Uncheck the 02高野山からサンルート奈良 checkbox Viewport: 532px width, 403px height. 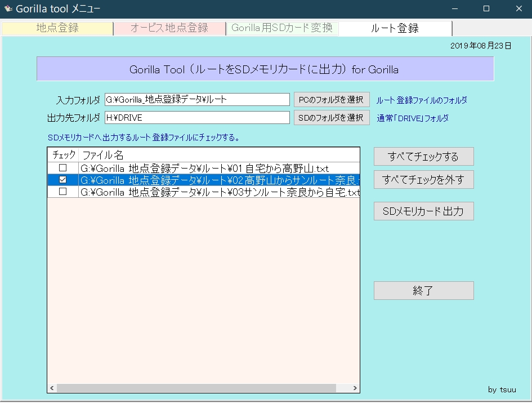[63, 180]
